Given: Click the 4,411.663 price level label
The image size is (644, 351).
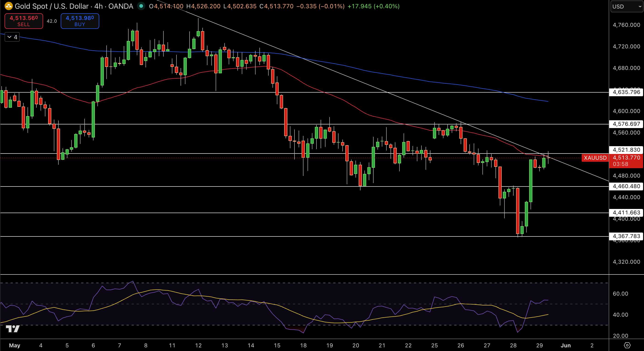Looking at the screenshot, I should [626, 212].
